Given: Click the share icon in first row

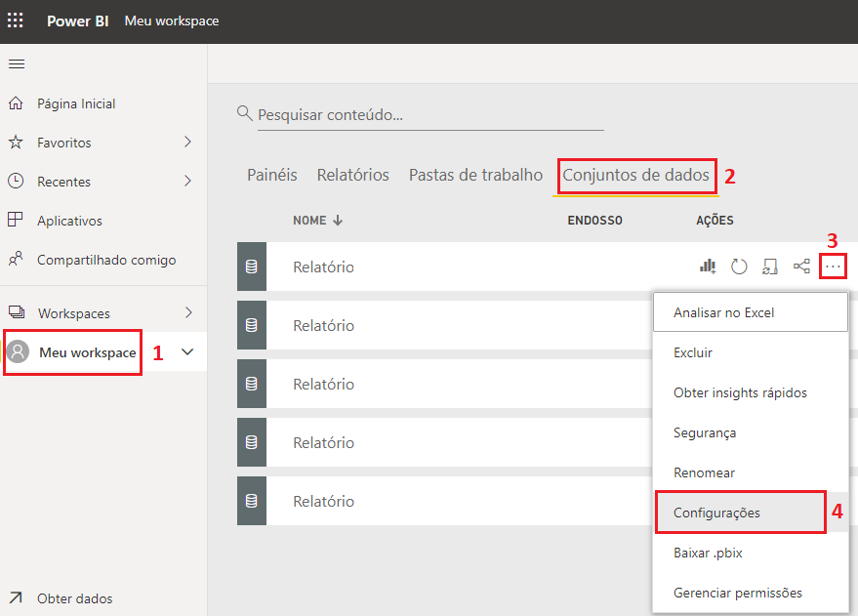Looking at the screenshot, I should pyautogui.click(x=801, y=267).
